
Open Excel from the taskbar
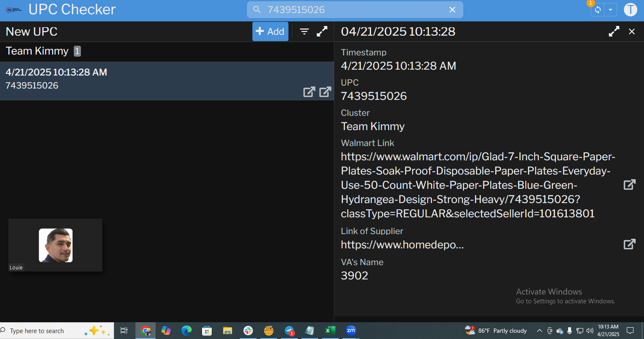click(330, 331)
